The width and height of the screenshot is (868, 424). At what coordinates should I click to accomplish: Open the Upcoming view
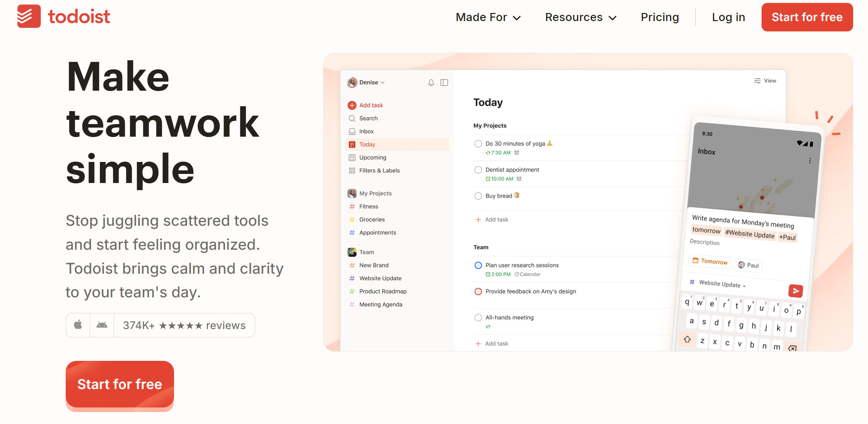(x=372, y=157)
